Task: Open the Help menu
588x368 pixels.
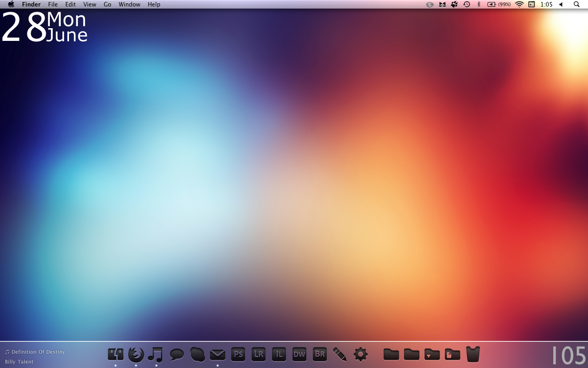Action: click(x=154, y=4)
